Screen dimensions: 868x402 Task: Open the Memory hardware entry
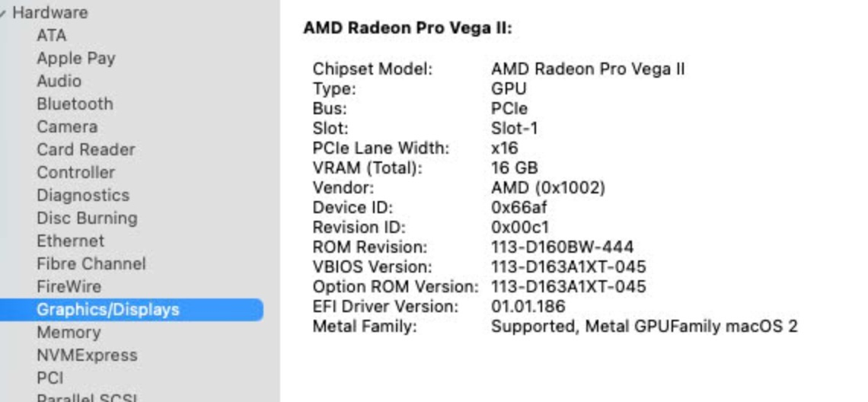point(68,333)
